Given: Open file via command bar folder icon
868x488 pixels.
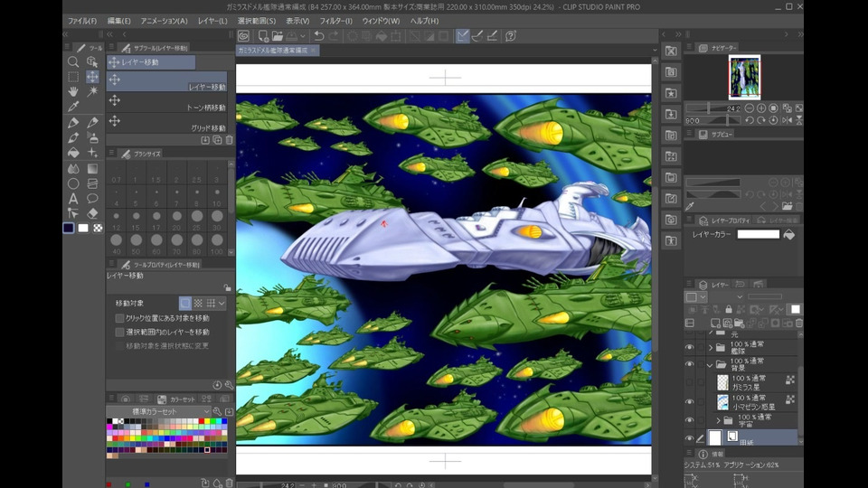Looking at the screenshot, I should 278,36.
